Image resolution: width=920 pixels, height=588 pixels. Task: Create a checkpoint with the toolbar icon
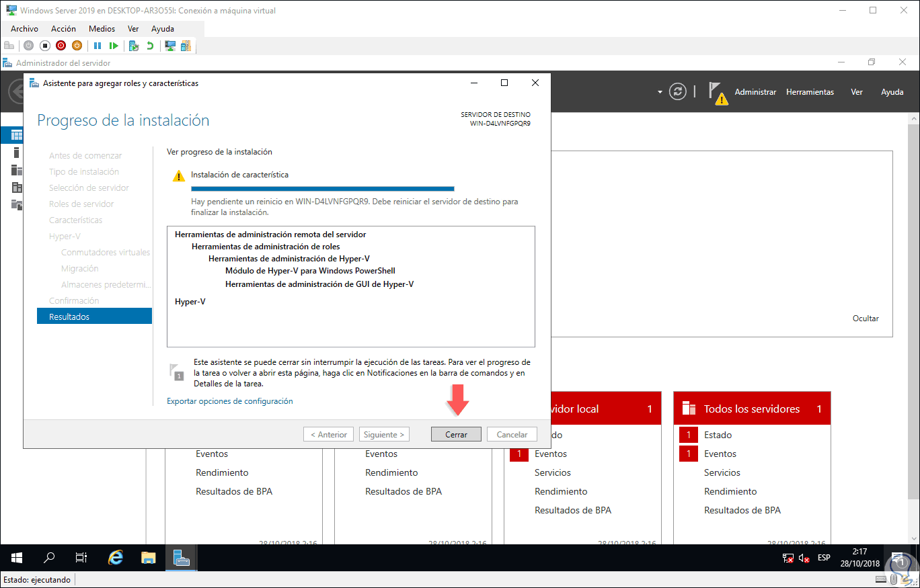pyautogui.click(x=134, y=46)
